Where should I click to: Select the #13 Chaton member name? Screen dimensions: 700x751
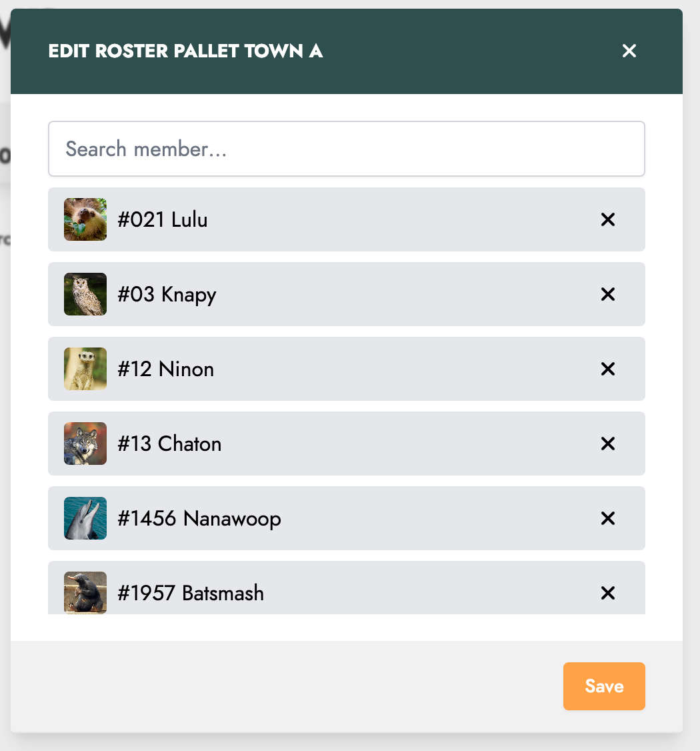point(169,444)
